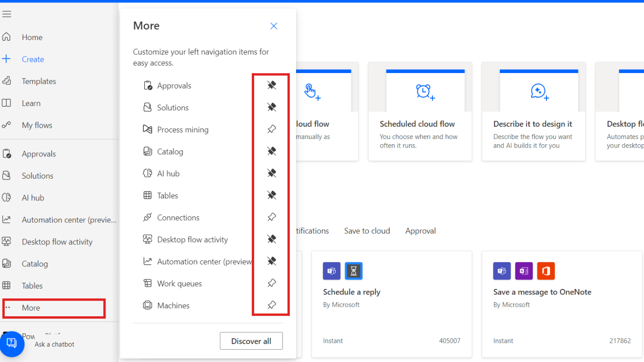Click the Create plus icon

(6, 59)
